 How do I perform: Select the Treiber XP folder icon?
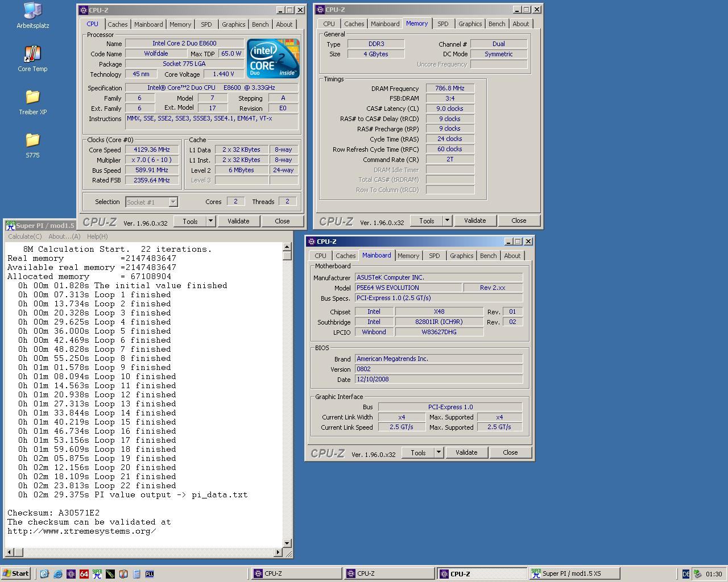[32, 102]
